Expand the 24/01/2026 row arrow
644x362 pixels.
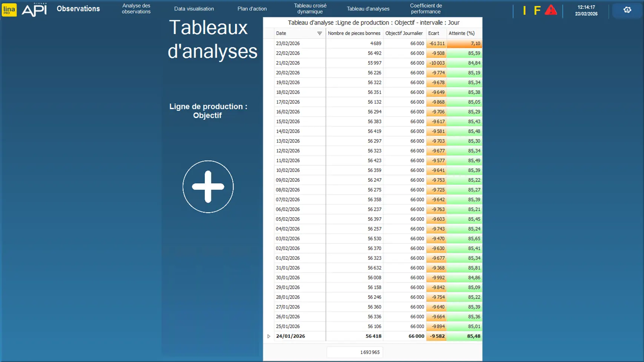269,336
